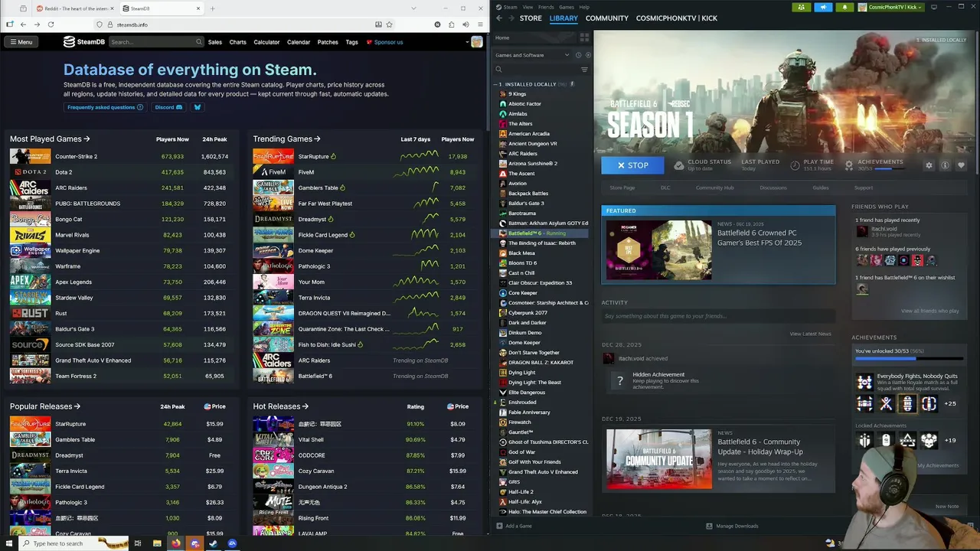Open SteamDB Sales page
This screenshot has height=551, width=980.
click(215, 42)
